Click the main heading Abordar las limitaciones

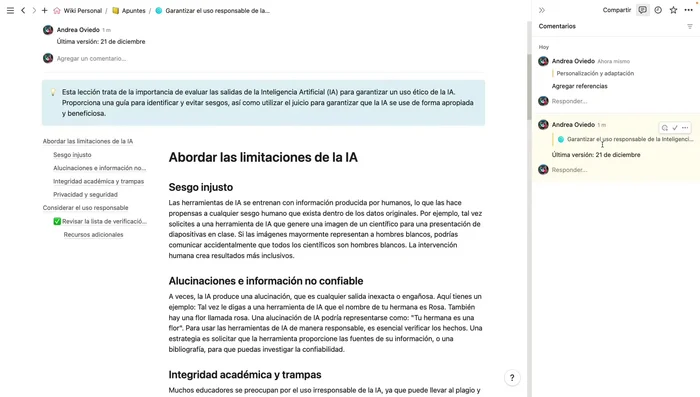[263, 157]
